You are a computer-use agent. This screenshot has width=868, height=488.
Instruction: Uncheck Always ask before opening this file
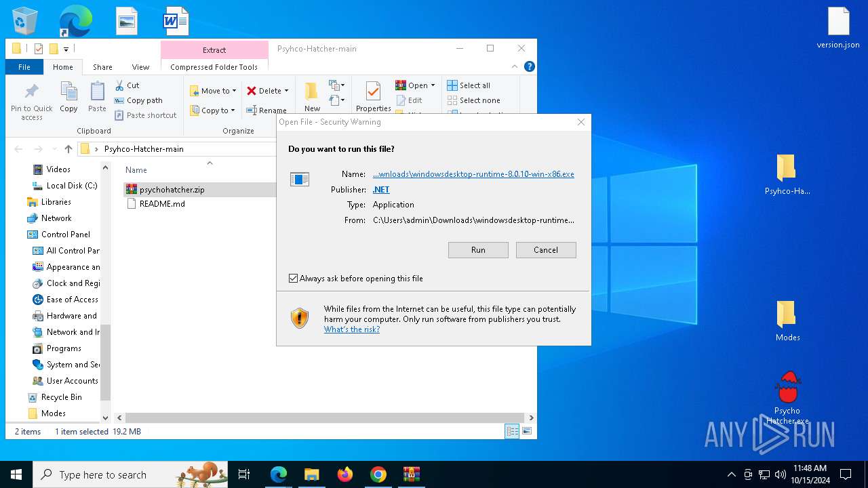(293, 279)
